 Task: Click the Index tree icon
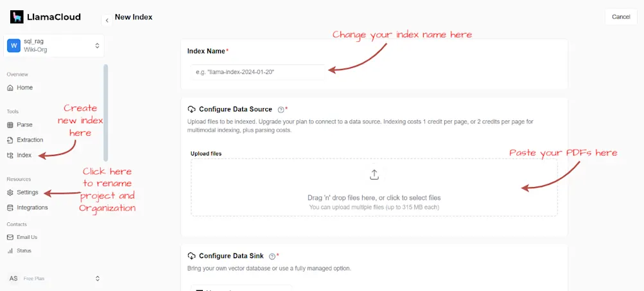[10, 155]
